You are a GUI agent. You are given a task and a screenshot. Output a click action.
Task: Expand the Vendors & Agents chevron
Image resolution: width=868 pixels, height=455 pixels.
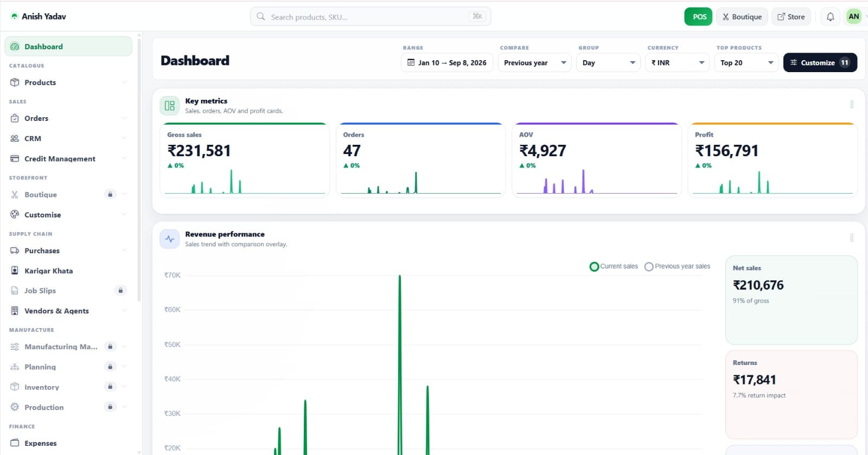pyautogui.click(x=124, y=311)
